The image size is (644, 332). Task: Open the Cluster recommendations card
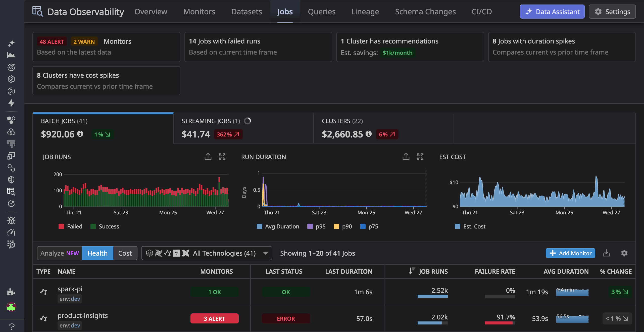tap(410, 47)
